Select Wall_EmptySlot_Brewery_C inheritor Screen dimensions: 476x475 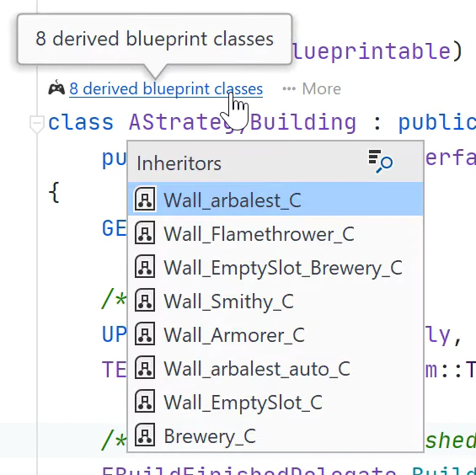275,267
